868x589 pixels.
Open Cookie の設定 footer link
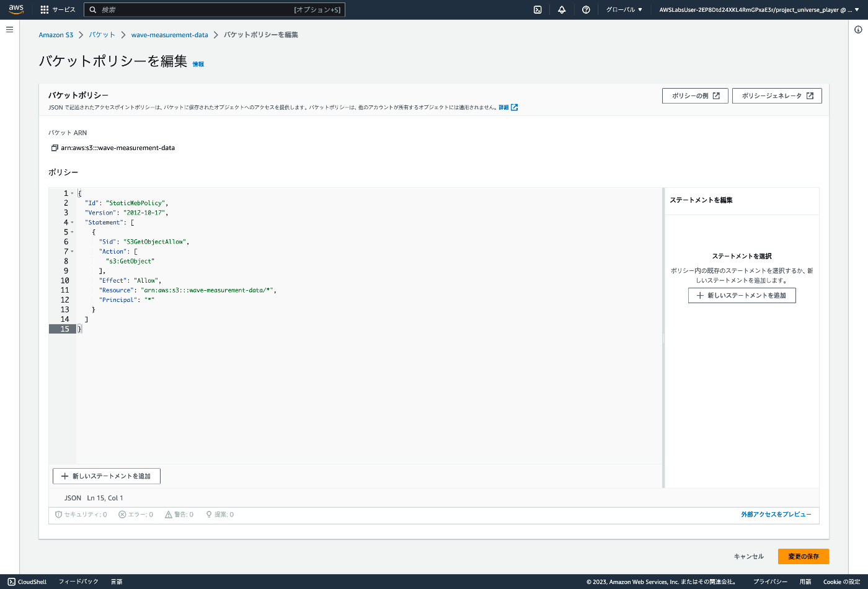[841, 582]
